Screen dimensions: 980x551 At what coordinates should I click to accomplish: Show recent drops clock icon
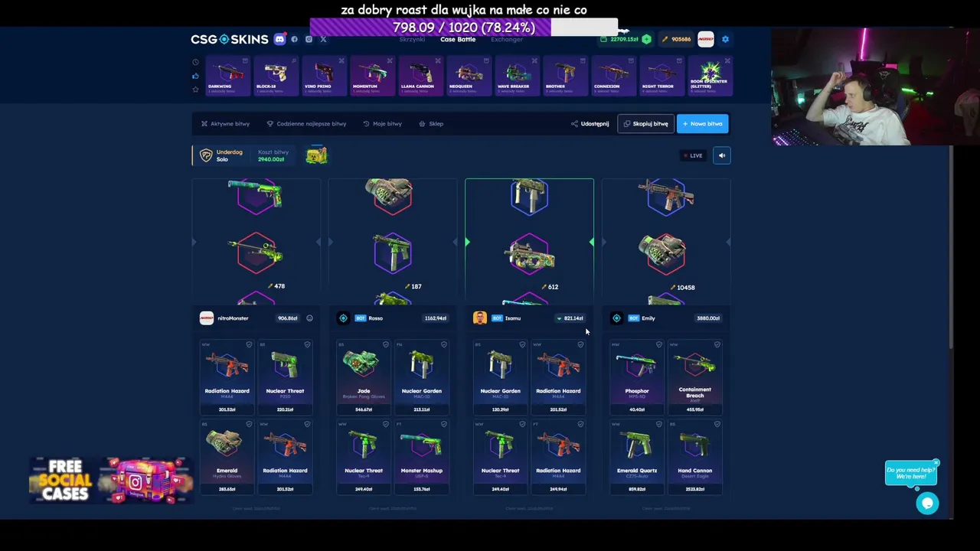click(x=195, y=62)
